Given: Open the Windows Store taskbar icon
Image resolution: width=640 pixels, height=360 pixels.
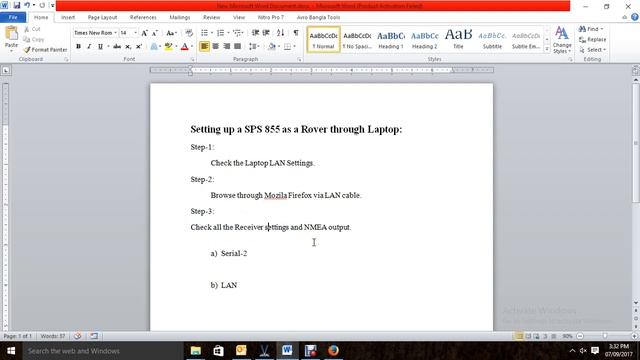Looking at the screenshot, I should [x=218, y=350].
